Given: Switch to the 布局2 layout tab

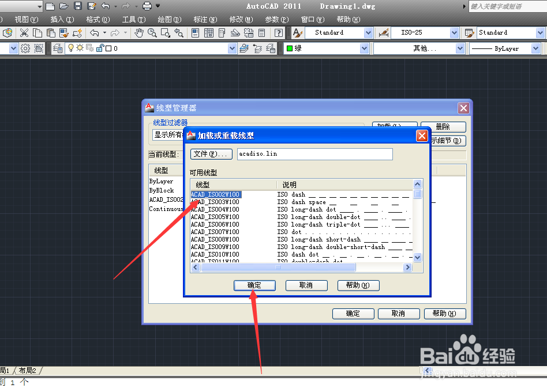Looking at the screenshot, I should pos(28,371).
